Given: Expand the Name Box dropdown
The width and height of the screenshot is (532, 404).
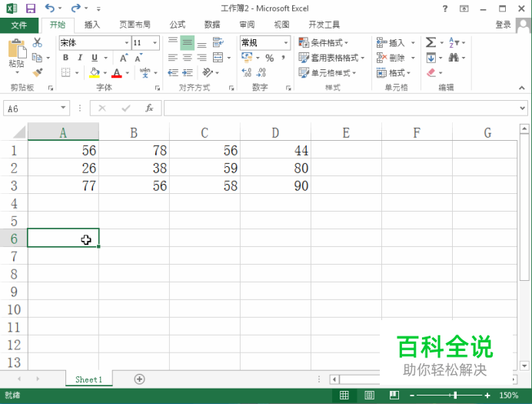Looking at the screenshot, I should point(63,108).
